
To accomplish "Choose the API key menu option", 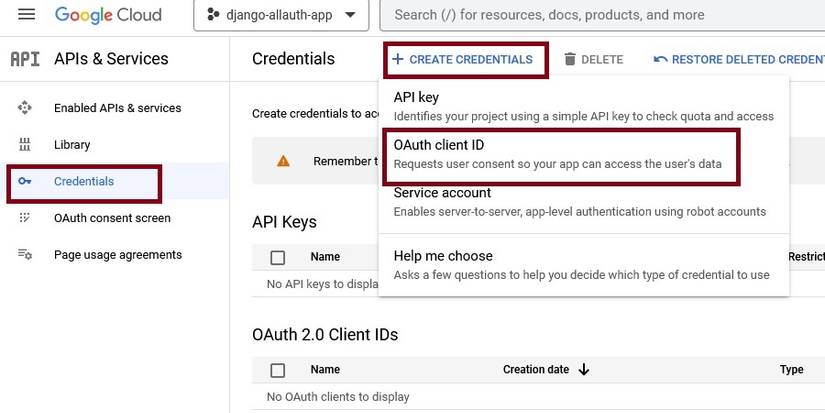I will pyautogui.click(x=583, y=106).
